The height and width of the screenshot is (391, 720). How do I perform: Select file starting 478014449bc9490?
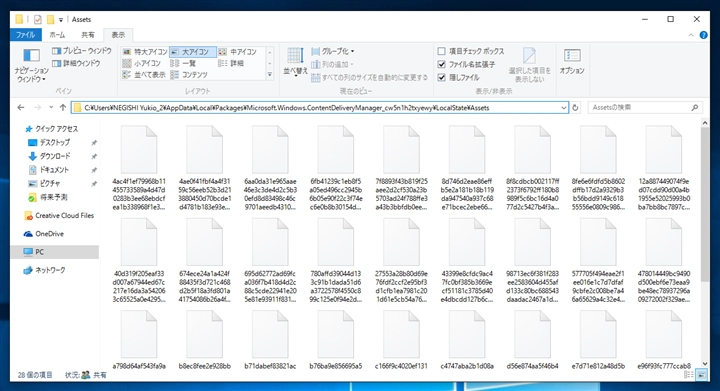tap(664, 260)
